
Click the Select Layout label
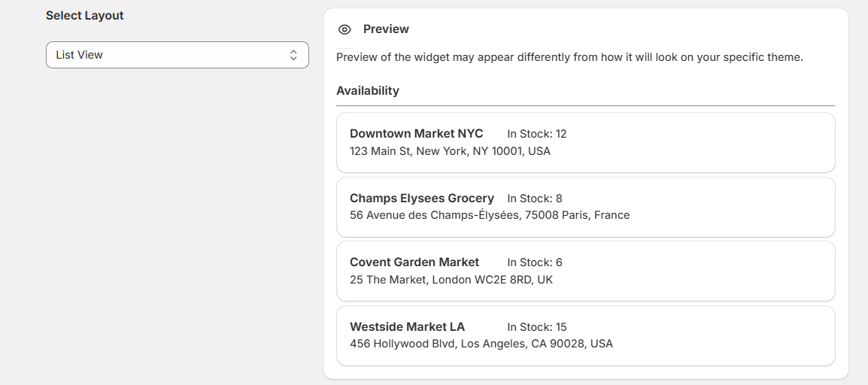point(85,16)
